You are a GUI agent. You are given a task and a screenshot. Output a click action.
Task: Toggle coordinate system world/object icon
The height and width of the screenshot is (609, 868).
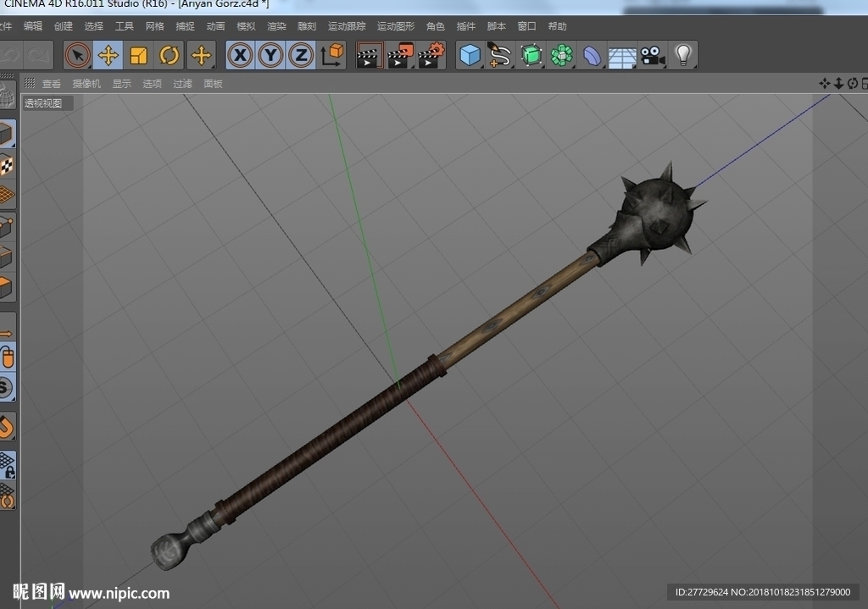click(331, 55)
